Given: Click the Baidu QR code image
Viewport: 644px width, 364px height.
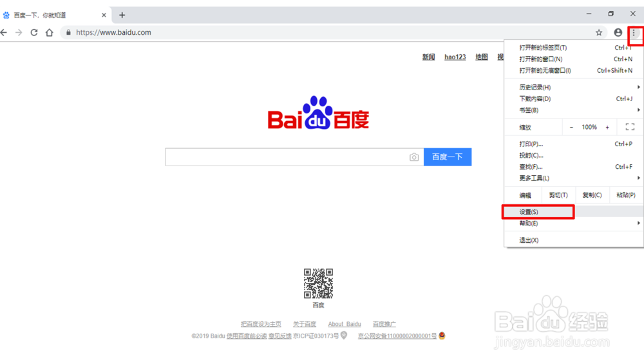Looking at the screenshot, I should (x=318, y=283).
